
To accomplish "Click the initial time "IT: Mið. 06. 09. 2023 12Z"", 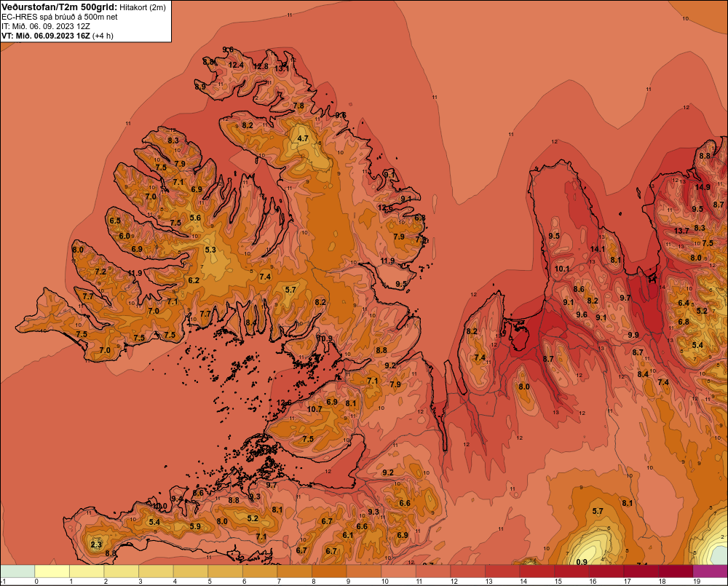I will coord(45,26).
